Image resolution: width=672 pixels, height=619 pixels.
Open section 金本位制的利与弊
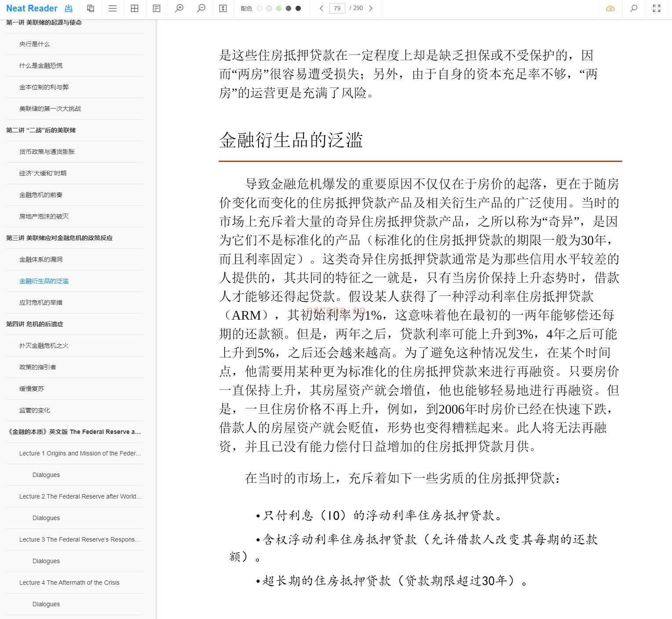tap(44, 87)
